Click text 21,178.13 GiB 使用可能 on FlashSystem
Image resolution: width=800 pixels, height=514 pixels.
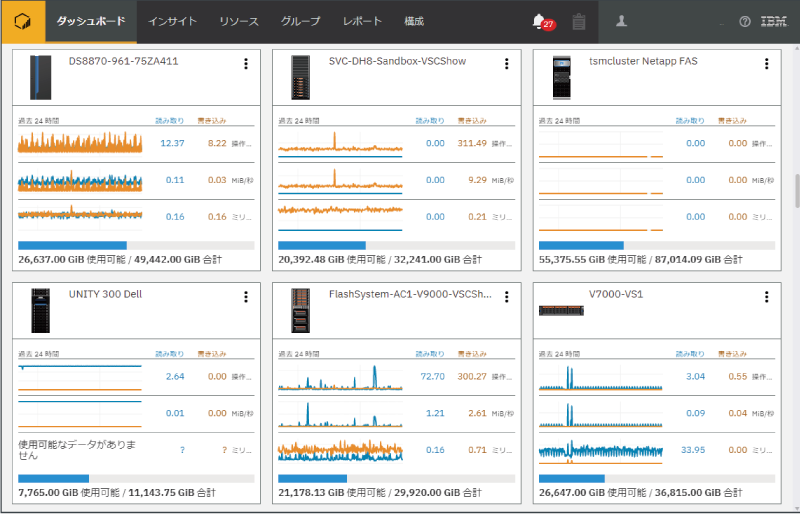[332, 493]
